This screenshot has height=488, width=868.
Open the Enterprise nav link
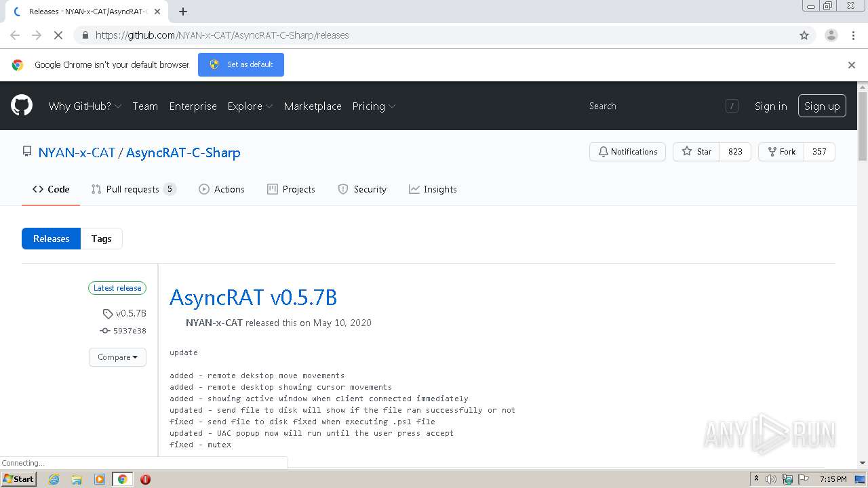click(x=193, y=106)
